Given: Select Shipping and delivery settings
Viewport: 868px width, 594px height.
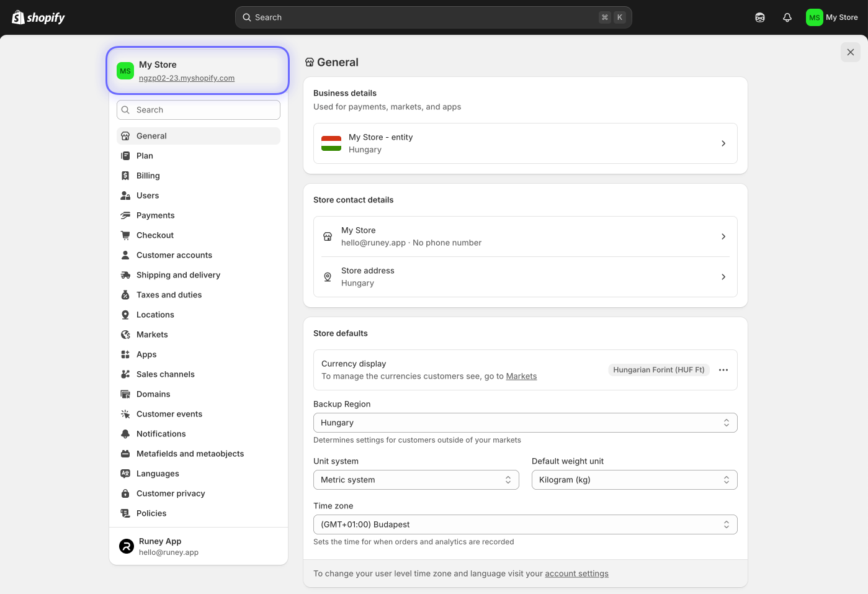Looking at the screenshot, I should 199,275.
